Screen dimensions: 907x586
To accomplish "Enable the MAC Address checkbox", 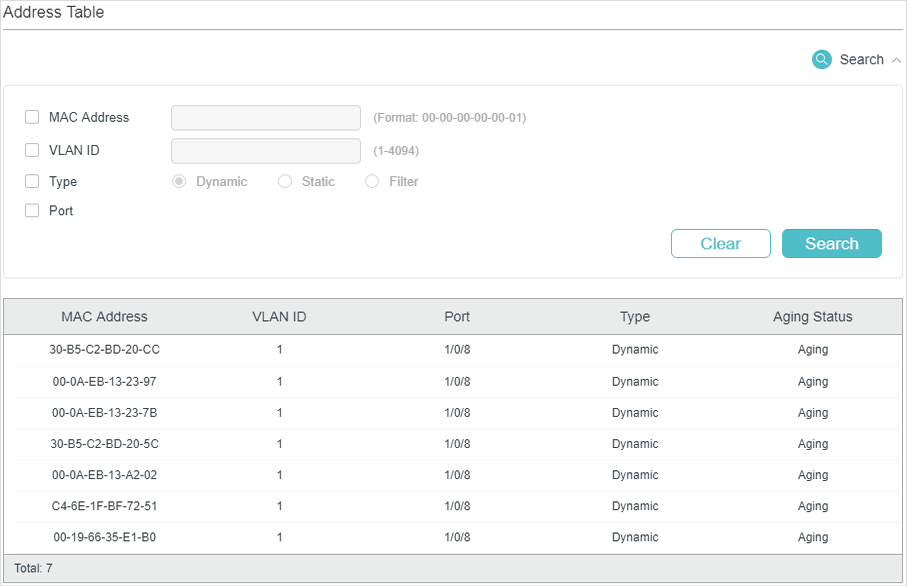I will coord(32,117).
